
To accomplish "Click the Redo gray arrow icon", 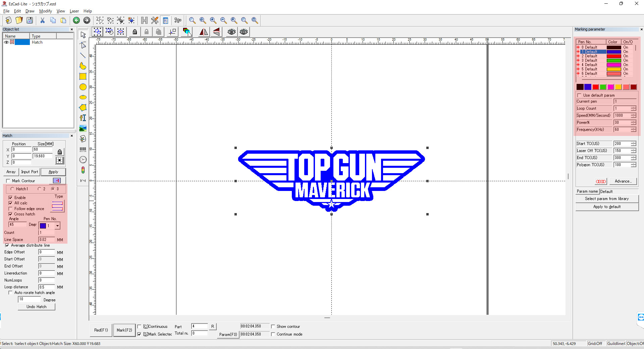I will point(87,20).
